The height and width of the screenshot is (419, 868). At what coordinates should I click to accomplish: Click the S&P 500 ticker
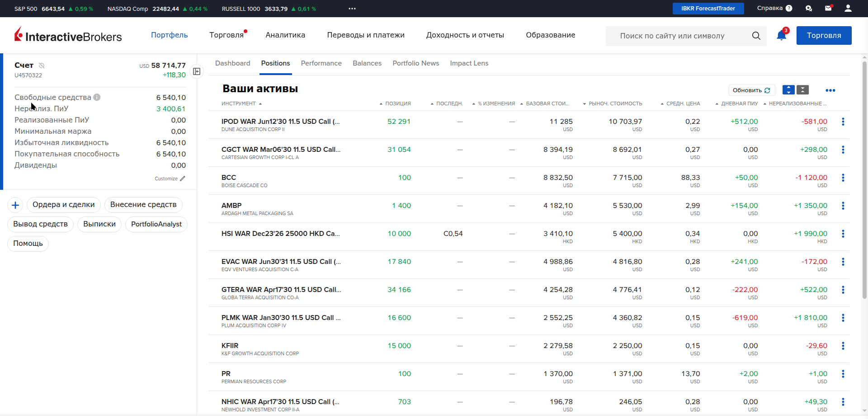54,9
